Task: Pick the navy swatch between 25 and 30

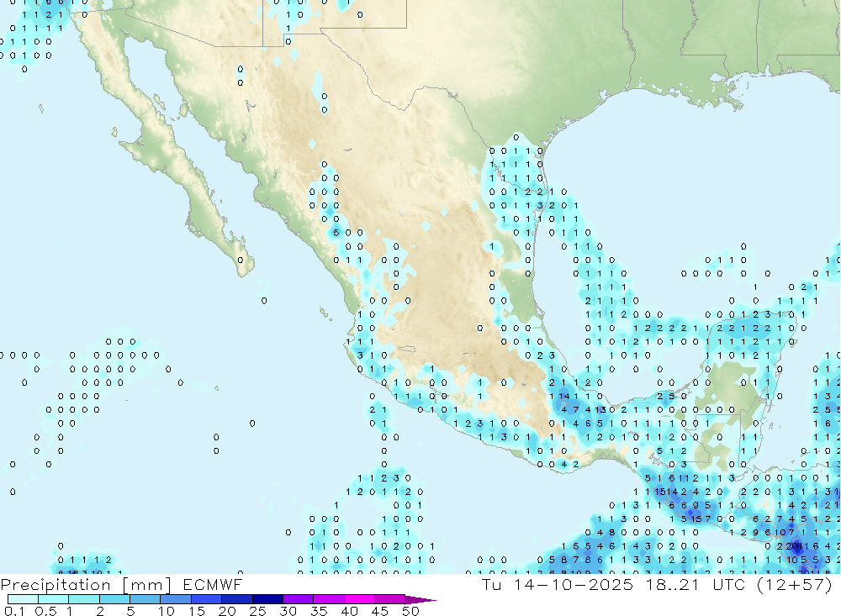Action: click(x=267, y=599)
